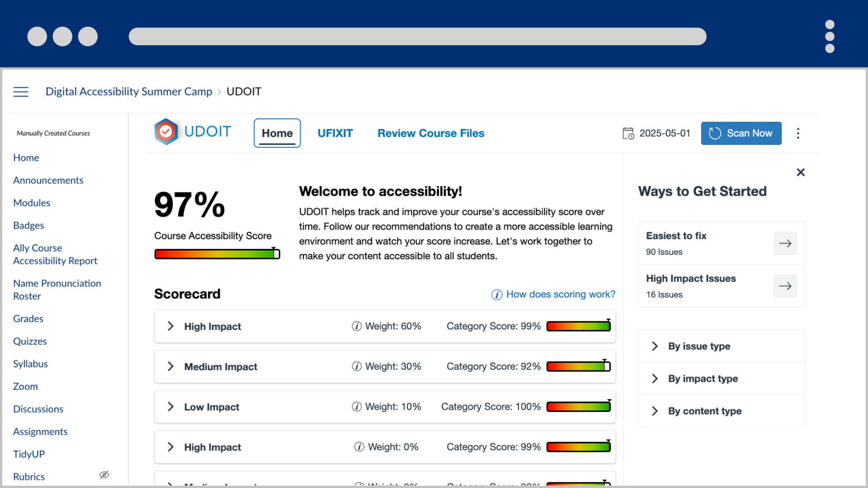Open Home in course sidebar
868x488 pixels.
tap(26, 158)
